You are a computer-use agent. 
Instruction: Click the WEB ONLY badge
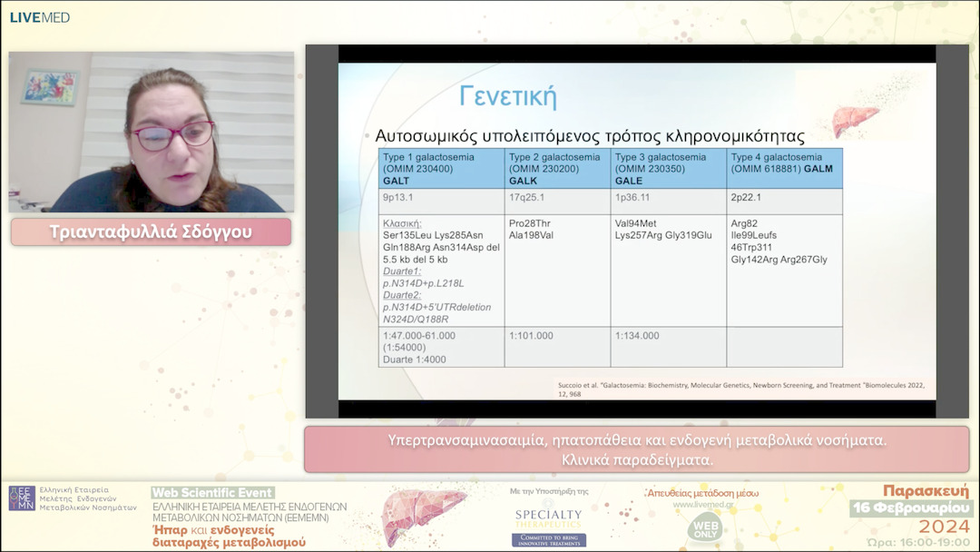point(706,529)
